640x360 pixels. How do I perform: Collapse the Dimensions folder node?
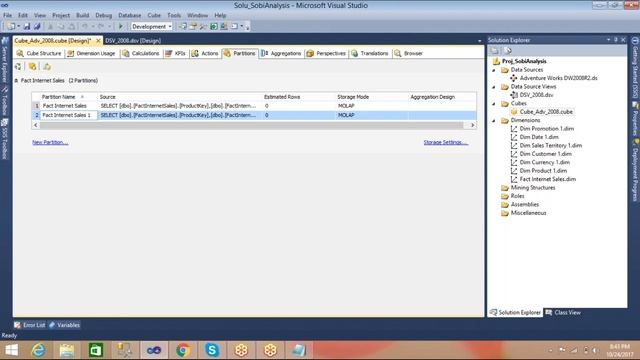[494, 121]
